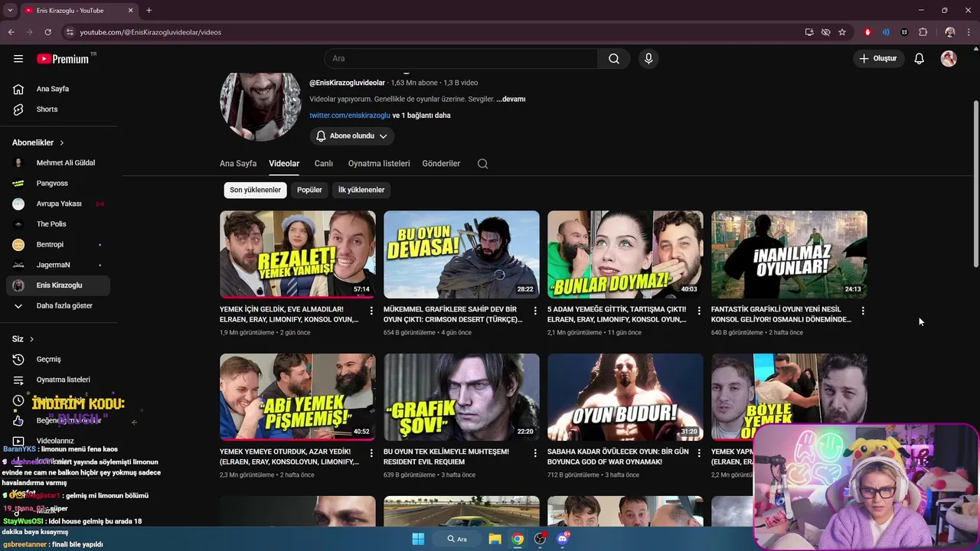Open Pangvoss subscription channel
The image size is (980, 551).
tap(58, 184)
